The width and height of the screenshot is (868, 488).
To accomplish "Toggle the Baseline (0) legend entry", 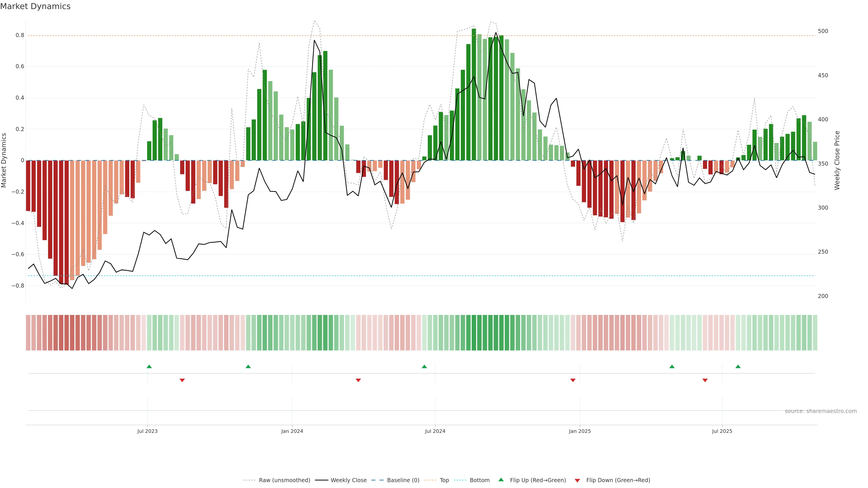I will 403,480.
